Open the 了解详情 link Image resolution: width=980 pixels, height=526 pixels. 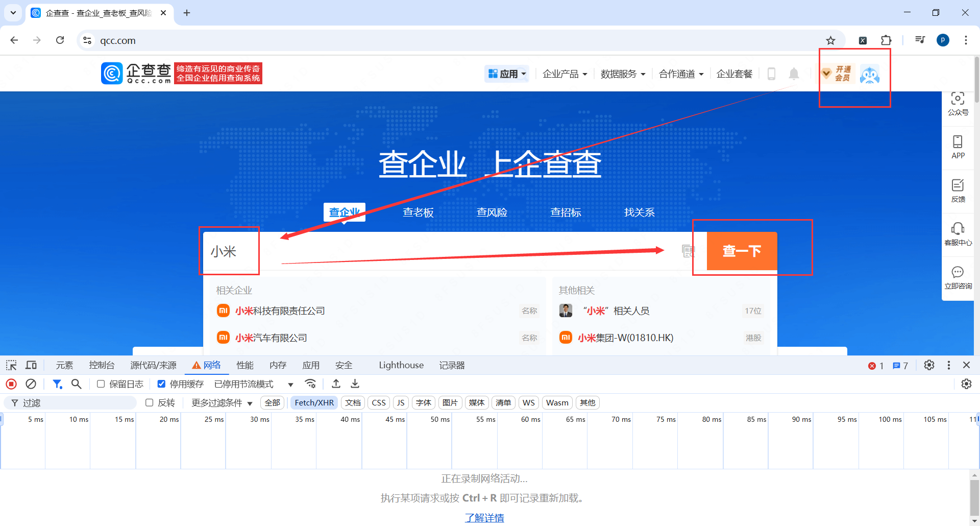pyautogui.click(x=484, y=518)
